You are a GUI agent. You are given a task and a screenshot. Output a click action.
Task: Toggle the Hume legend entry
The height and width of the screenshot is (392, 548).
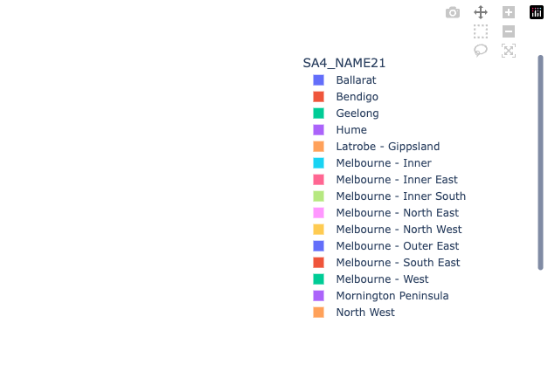[x=351, y=130]
